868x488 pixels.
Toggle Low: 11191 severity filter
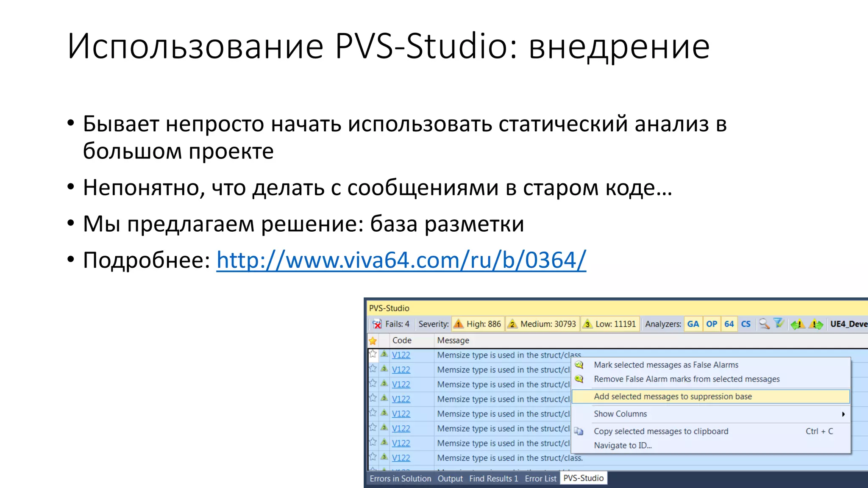click(x=610, y=324)
